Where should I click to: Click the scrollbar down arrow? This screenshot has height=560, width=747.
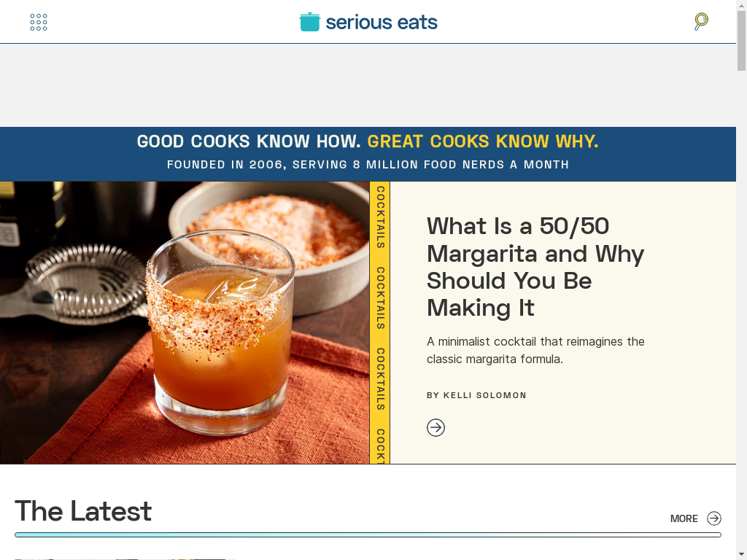click(x=741, y=556)
